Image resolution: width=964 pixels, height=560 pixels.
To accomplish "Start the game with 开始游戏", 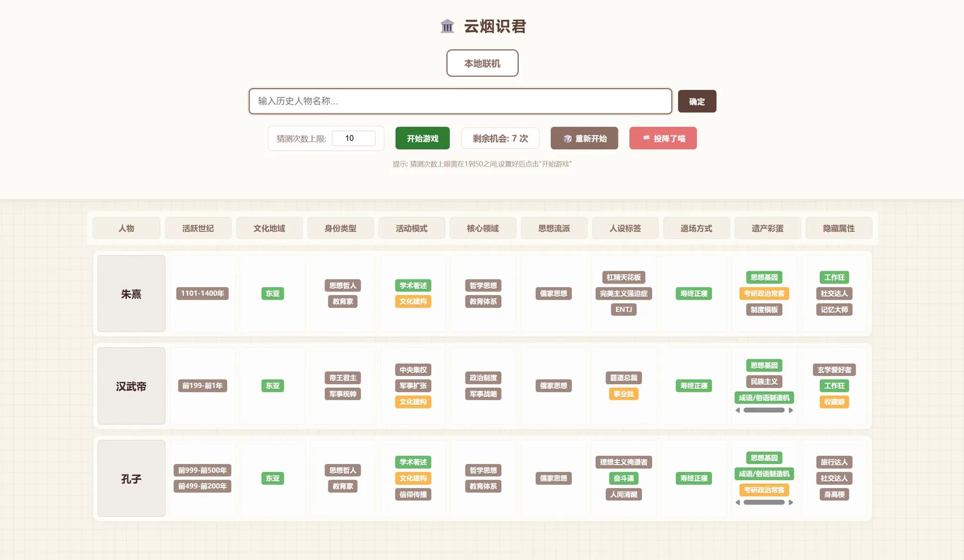I will point(422,138).
